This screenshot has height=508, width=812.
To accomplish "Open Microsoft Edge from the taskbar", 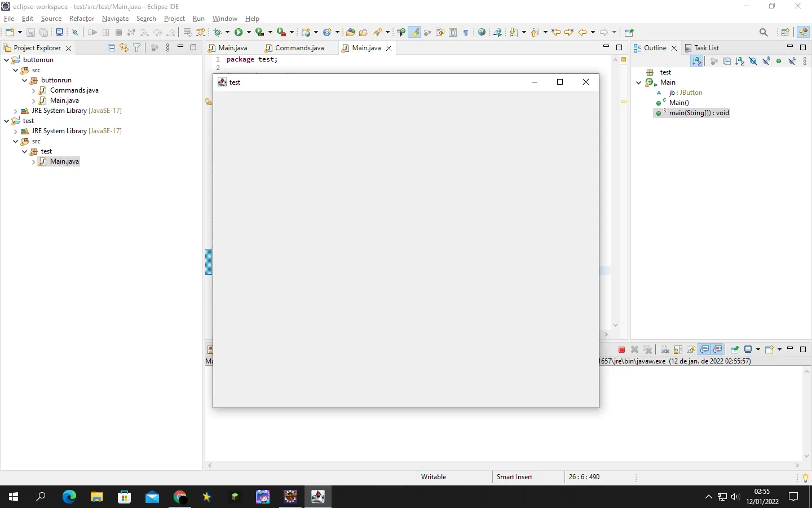I will (x=69, y=497).
